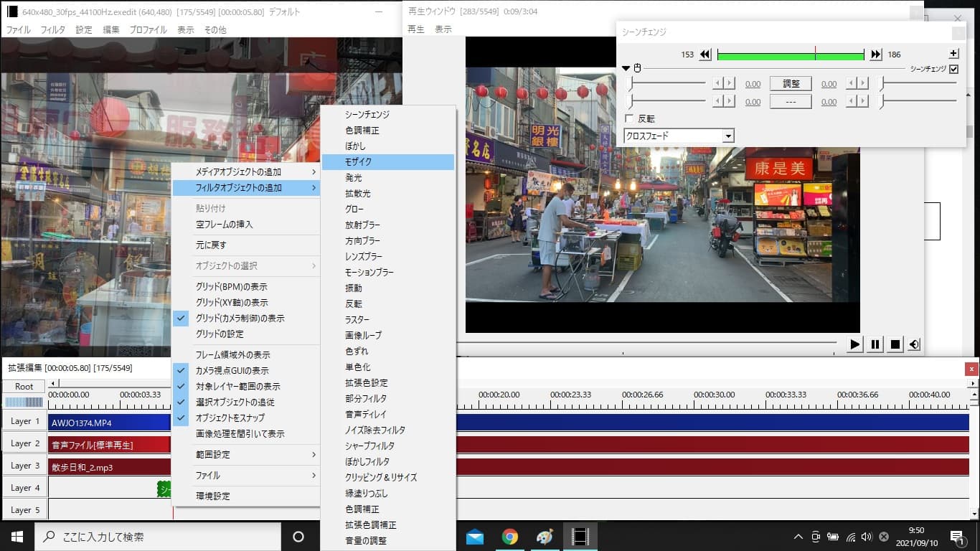This screenshot has width=980, height=551.
Task: Toggle オブジェクトをスナップ in context menu
Action: coord(230,418)
